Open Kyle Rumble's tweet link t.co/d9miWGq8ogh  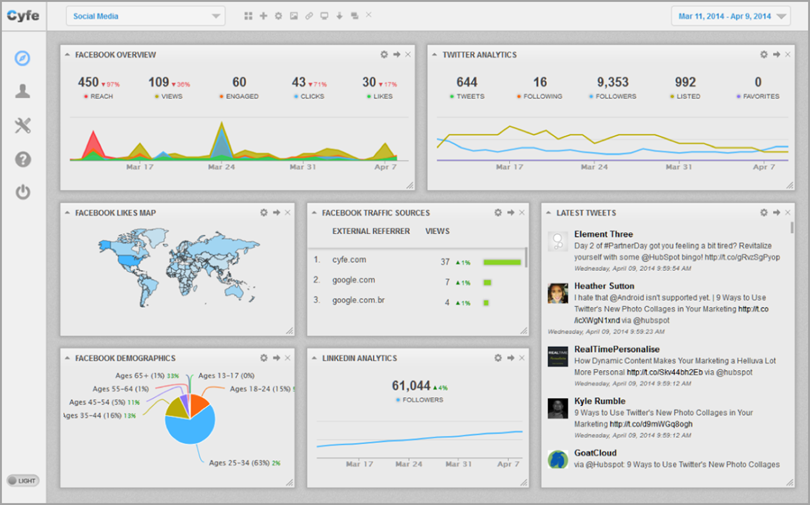[x=651, y=424]
